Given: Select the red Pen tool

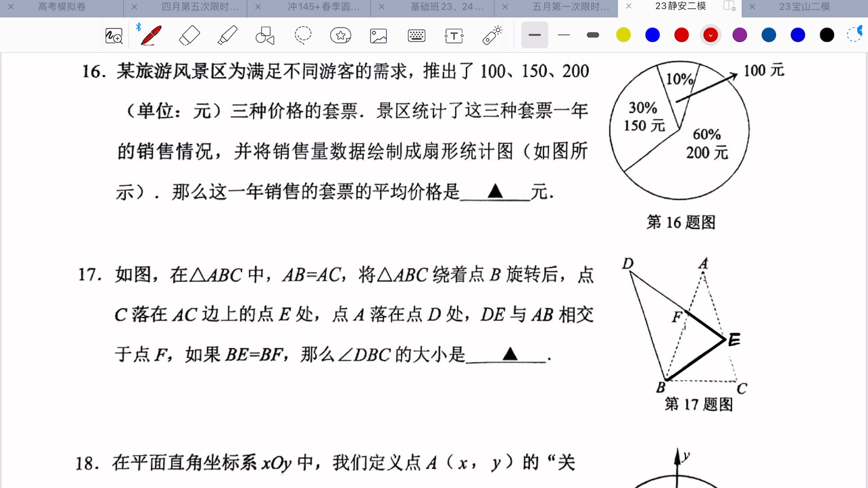Looking at the screenshot, I should tap(151, 35).
